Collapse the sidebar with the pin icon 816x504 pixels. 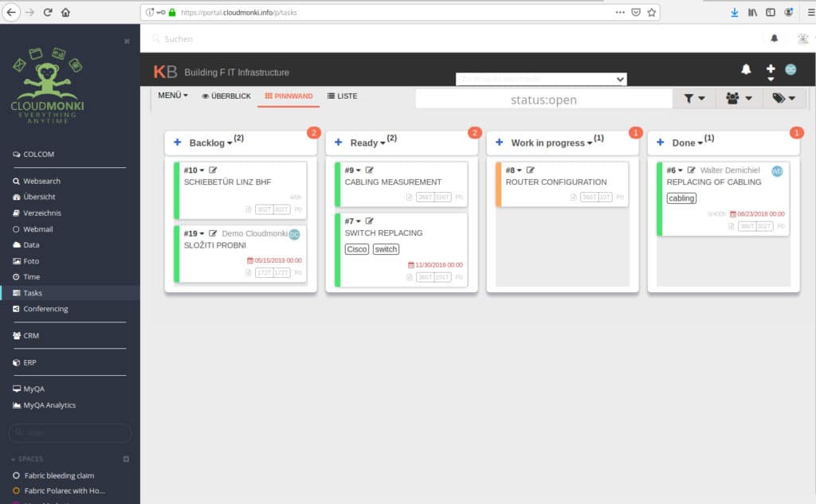tap(127, 41)
